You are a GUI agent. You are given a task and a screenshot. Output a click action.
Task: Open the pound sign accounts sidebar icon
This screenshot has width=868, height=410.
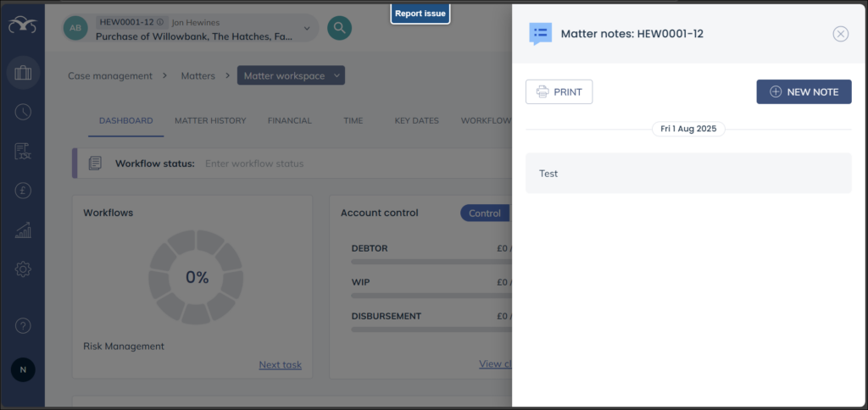pos(23,191)
